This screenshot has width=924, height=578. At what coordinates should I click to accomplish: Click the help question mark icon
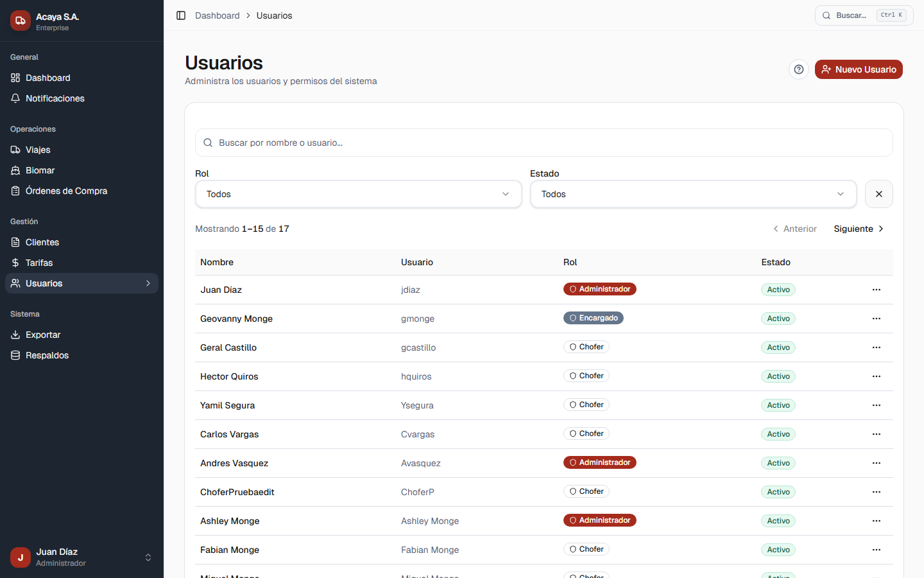(798, 69)
